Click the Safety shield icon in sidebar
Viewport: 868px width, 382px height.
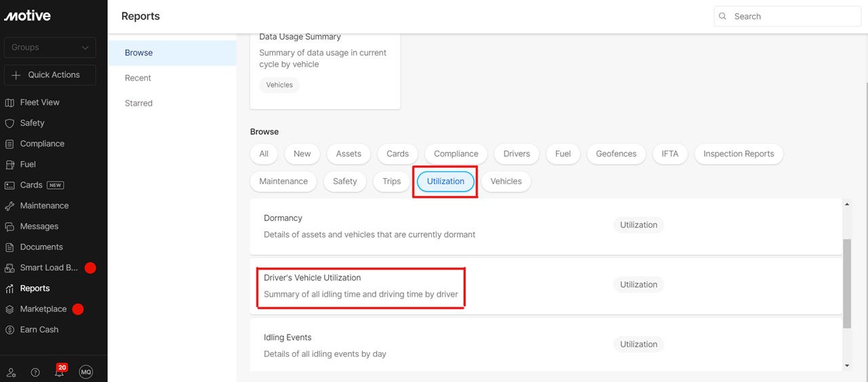9,123
